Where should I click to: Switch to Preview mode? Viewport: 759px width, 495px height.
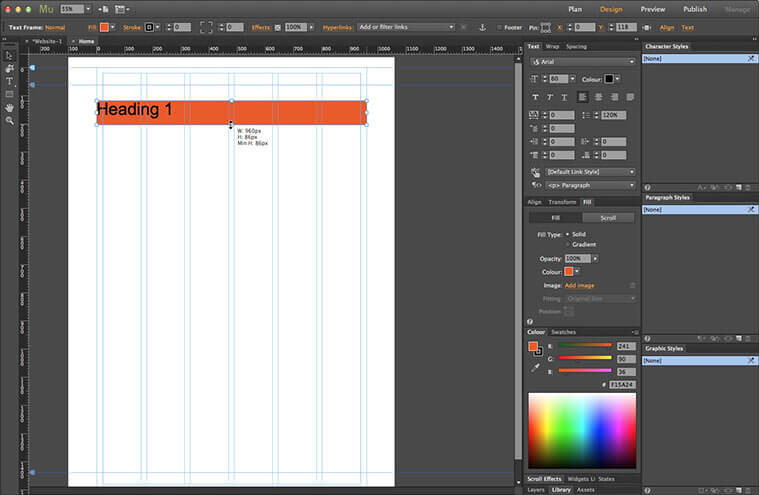653,9
